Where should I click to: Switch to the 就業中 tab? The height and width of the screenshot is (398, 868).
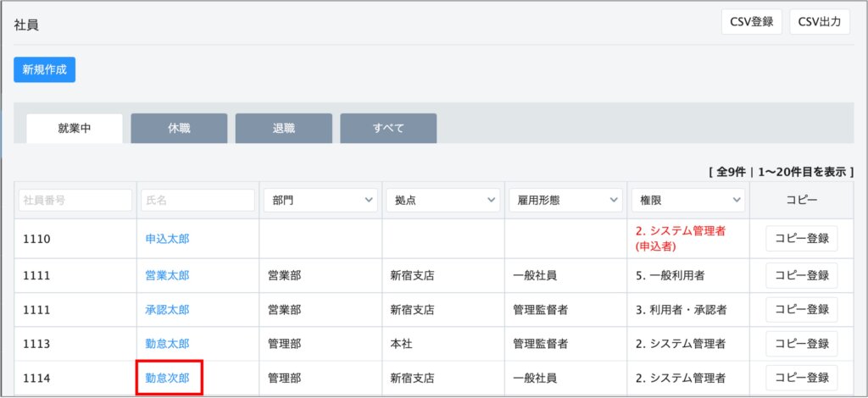click(x=75, y=129)
